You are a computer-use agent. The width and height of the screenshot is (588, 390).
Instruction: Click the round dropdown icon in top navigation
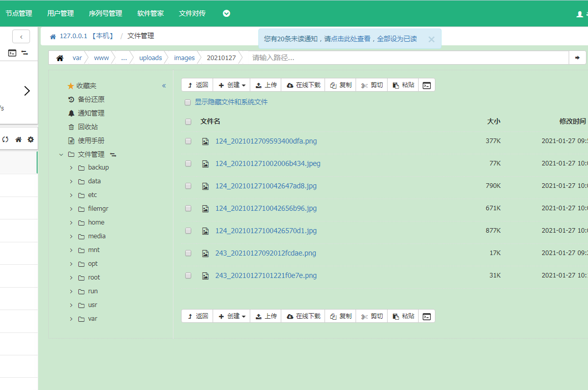(x=226, y=14)
